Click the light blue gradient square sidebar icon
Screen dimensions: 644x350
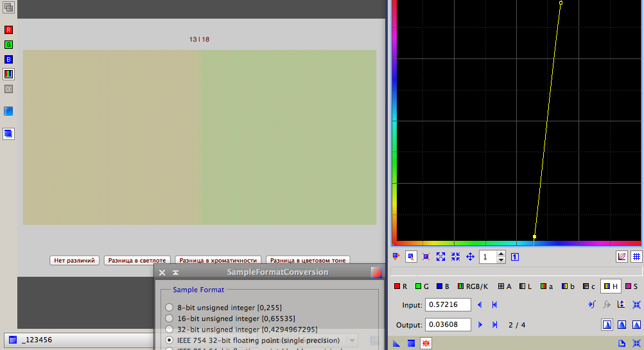pos(8,111)
